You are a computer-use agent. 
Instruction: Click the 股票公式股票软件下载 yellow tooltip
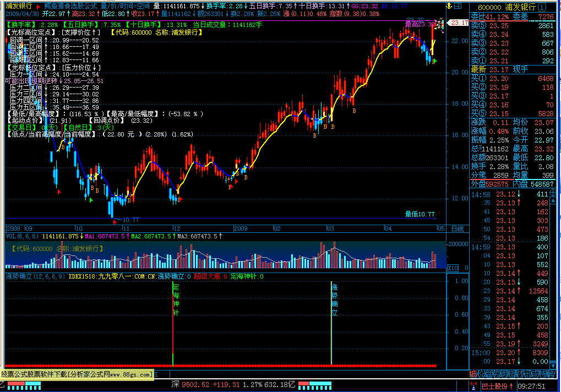tap(77, 374)
